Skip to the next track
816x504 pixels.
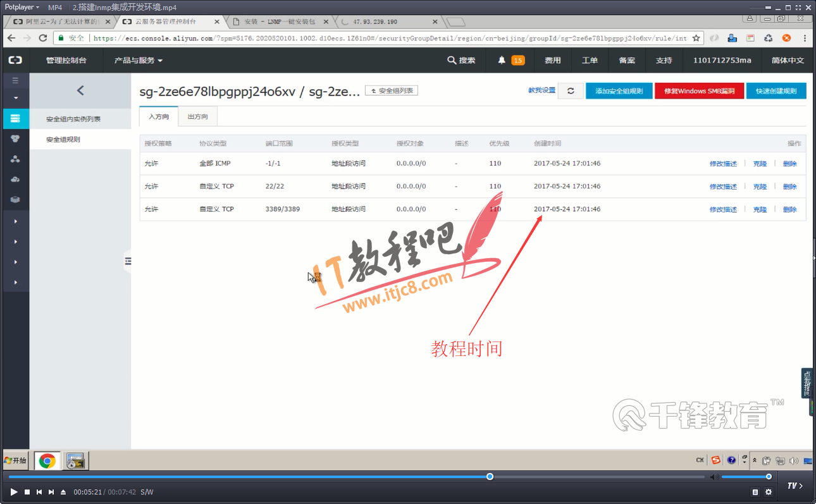coord(51,492)
